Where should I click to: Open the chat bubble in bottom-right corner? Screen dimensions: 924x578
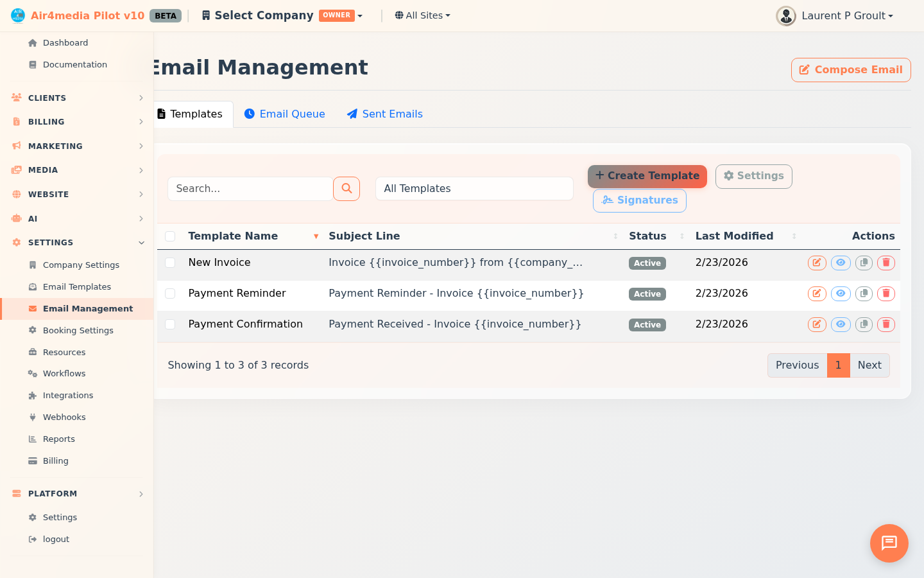click(889, 543)
